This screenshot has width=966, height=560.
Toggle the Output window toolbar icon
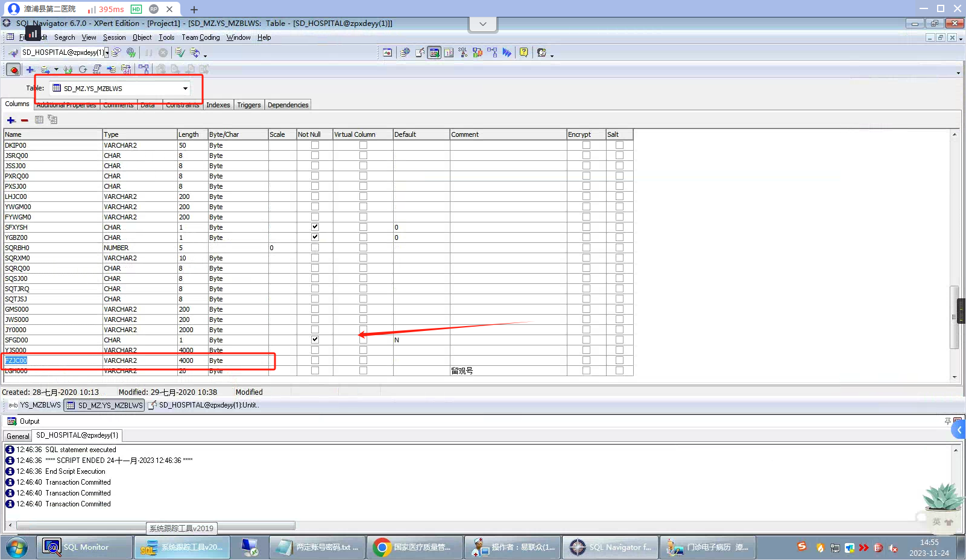coord(434,52)
